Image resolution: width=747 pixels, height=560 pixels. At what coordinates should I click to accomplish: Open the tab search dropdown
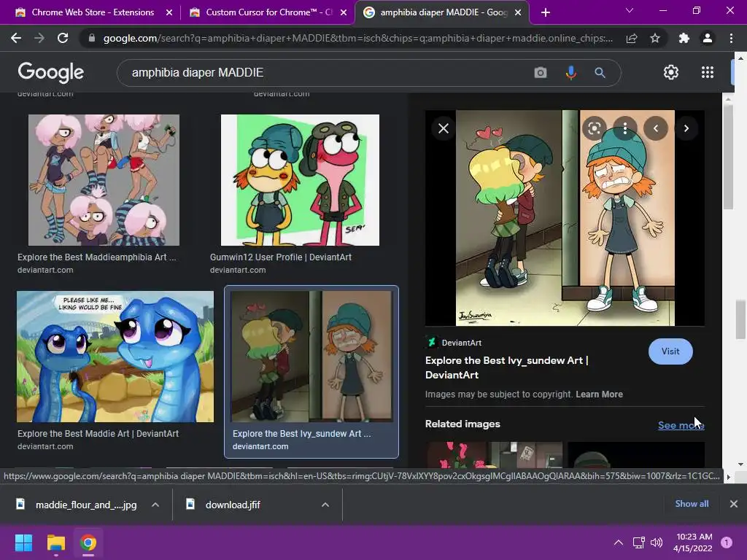tap(630, 10)
